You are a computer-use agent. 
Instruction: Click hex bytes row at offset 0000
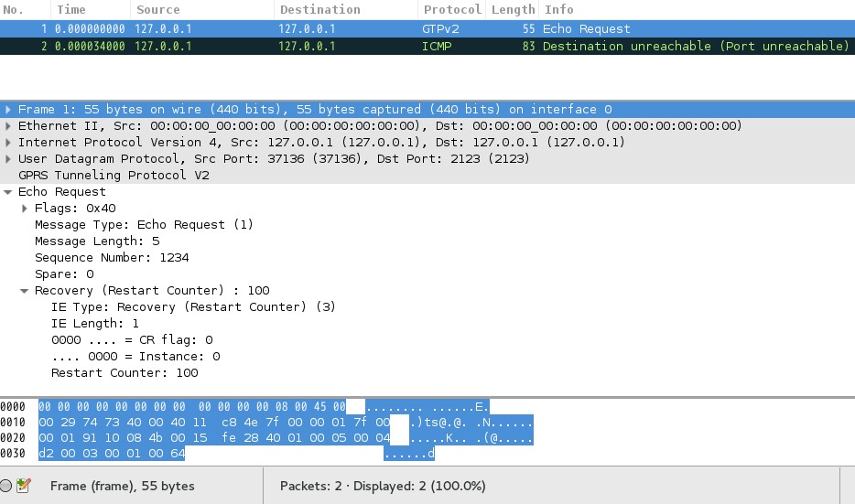[x=192, y=406]
